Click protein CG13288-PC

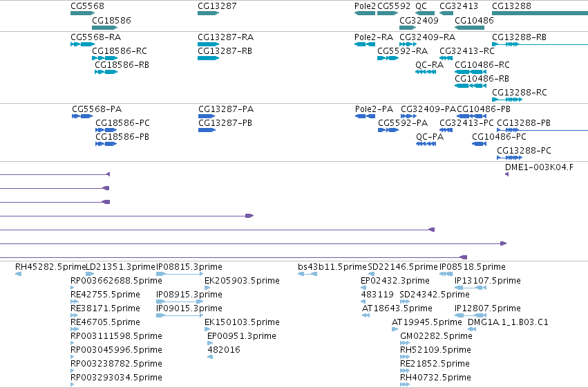(x=524, y=151)
